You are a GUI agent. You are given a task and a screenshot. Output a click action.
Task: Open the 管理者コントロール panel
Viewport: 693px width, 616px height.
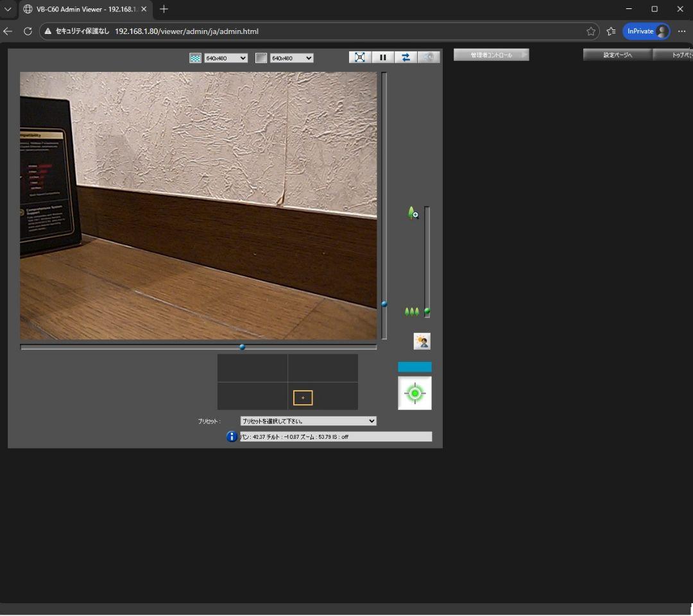point(491,55)
